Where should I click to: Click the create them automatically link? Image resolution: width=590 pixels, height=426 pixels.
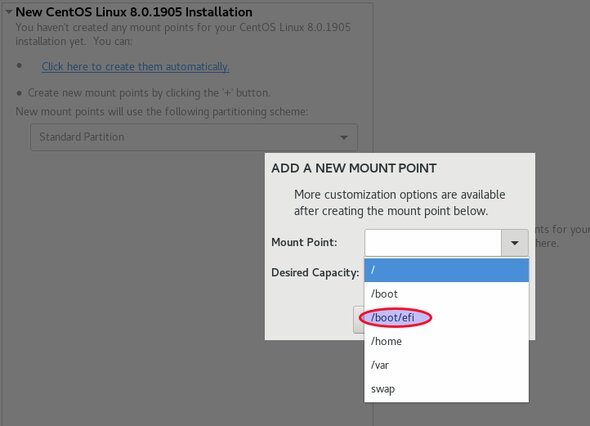pos(135,67)
